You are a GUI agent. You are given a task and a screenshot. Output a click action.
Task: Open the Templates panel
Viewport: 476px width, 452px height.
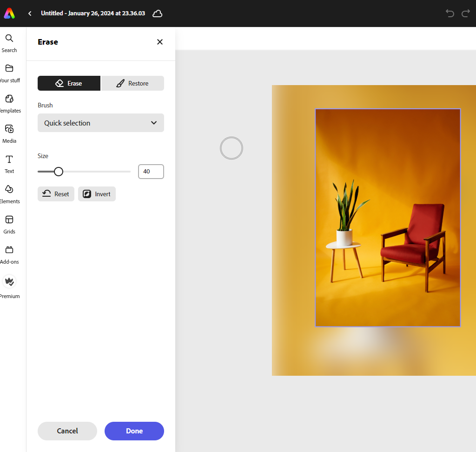[9, 103]
